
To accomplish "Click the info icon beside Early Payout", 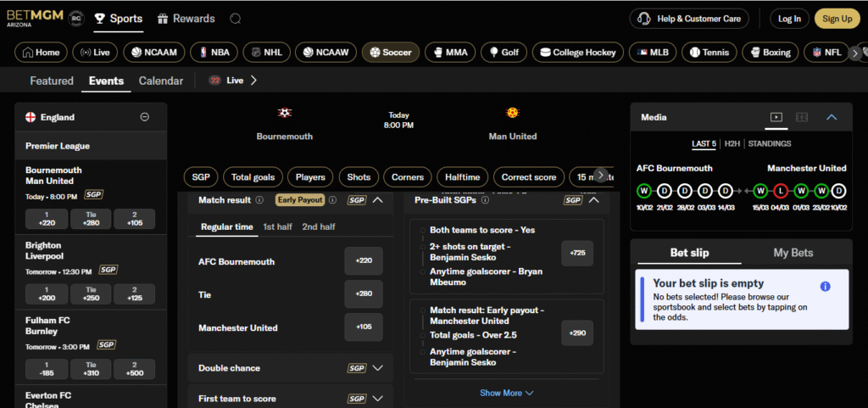I will click(332, 200).
